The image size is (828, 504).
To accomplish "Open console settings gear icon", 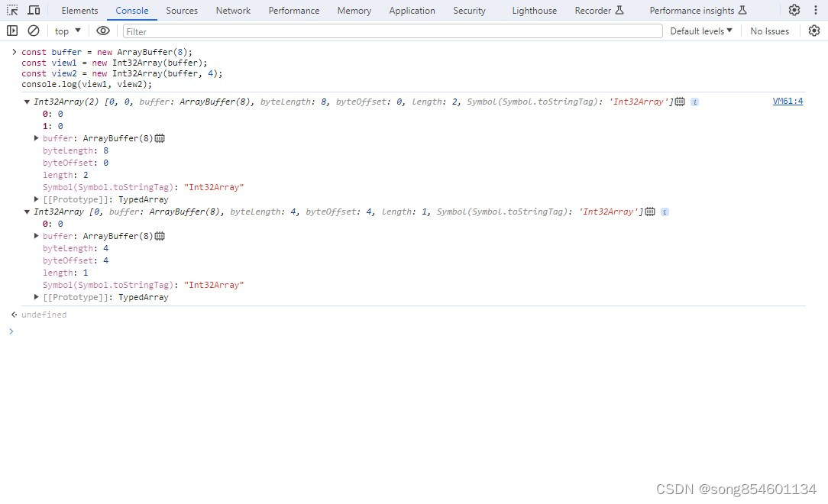I will (x=814, y=31).
